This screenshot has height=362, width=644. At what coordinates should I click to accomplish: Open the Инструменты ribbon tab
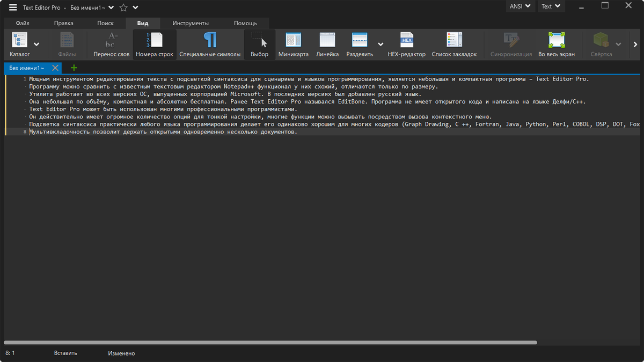[x=191, y=23]
